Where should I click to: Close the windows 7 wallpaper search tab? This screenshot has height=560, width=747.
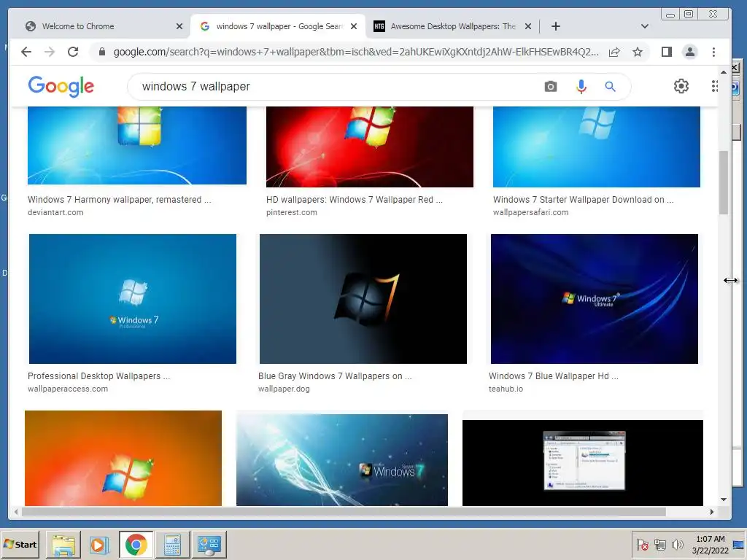pos(354,26)
